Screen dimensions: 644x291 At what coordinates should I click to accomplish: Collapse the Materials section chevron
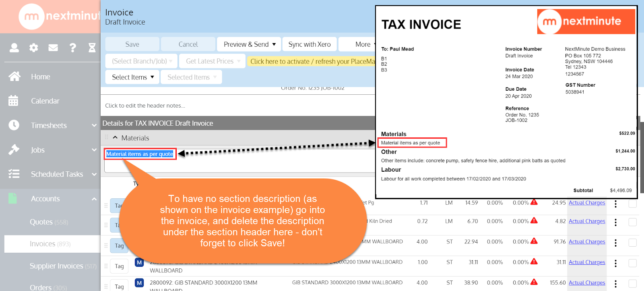[115, 137]
